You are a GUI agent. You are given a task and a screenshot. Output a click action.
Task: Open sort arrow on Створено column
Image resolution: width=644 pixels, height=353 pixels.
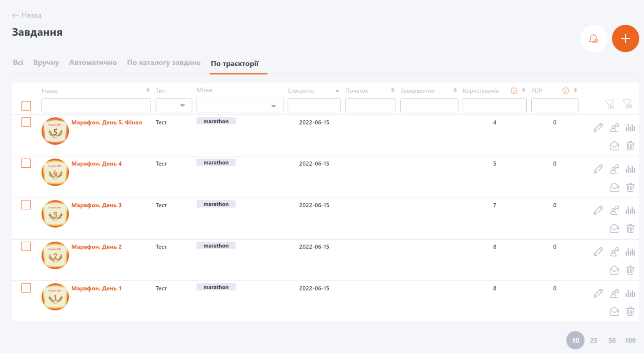337,91
